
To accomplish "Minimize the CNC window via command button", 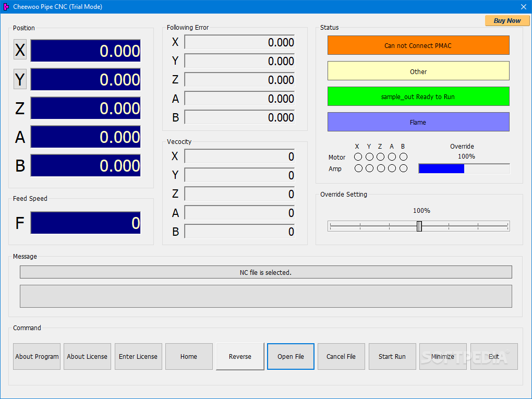I will pyautogui.click(x=443, y=356).
